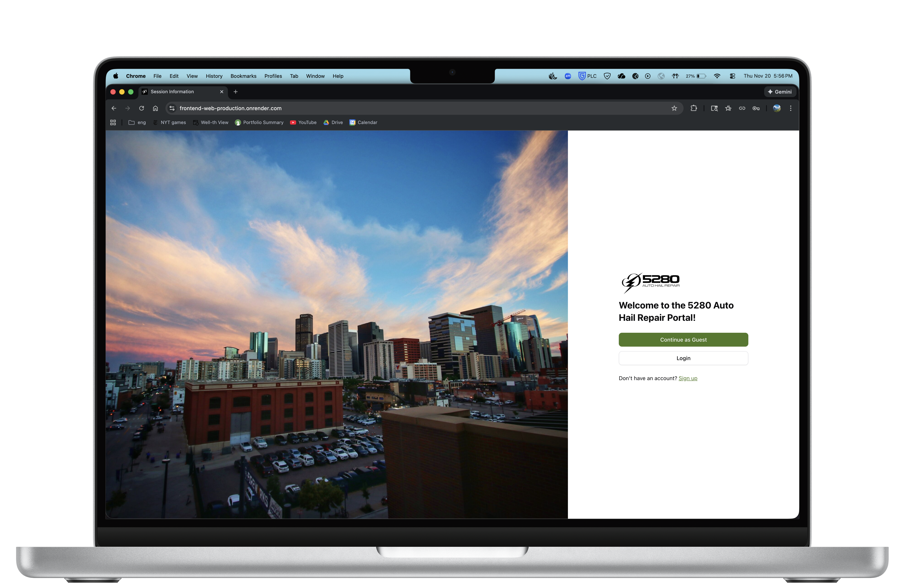905x588 pixels.
Task: Click the Chrome profile avatar picture
Action: (x=777, y=108)
